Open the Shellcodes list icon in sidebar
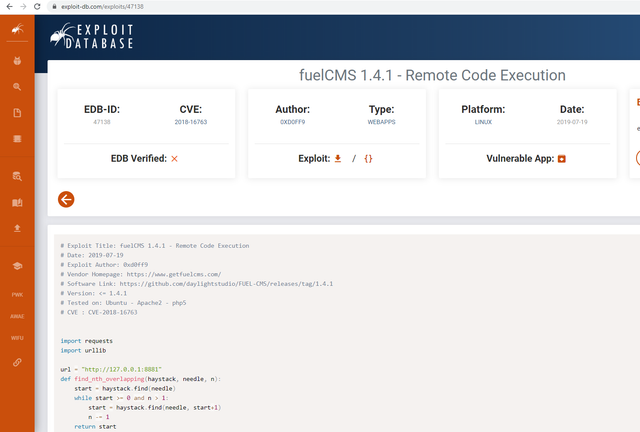 point(17,139)
